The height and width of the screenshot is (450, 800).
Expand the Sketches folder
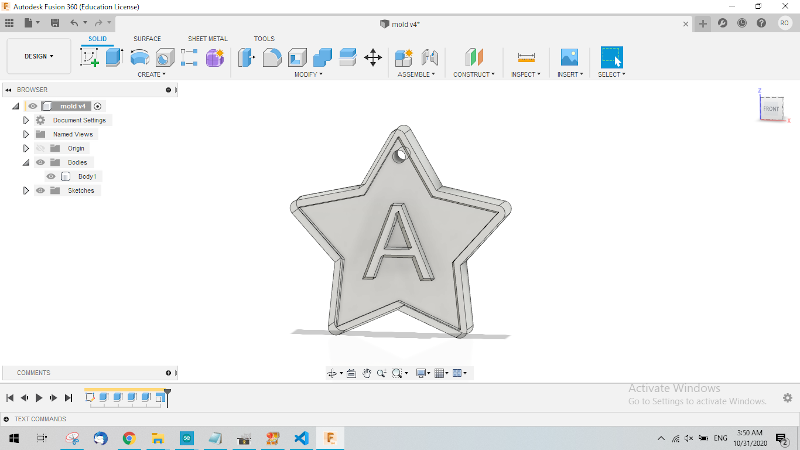pos(26,190)
